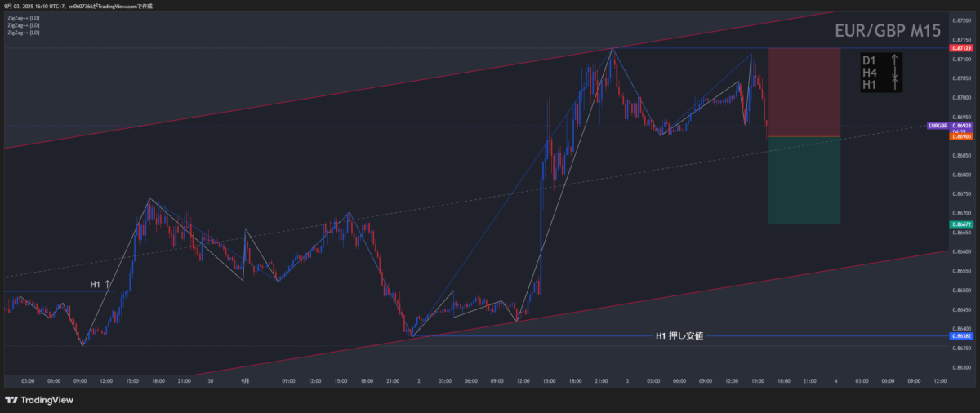Click the 9月 month marker on time axis
Screen dimensions: 980x413
point(245,380)
